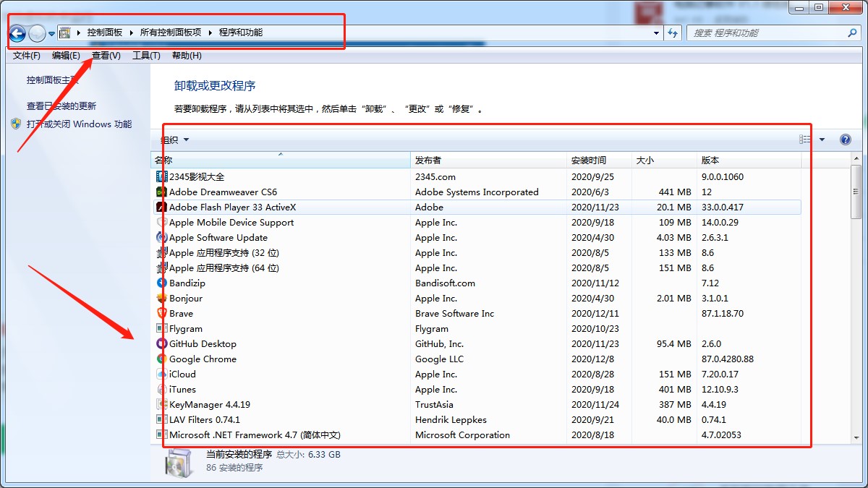This screenshot has height=488, width=868.
Task: Select the Bandizip program icon
Action: tap(162, 283)
